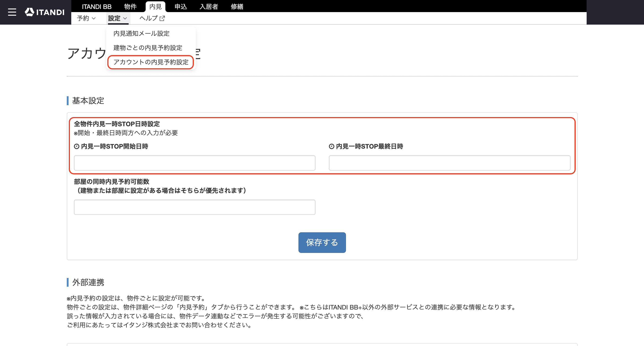This screenshot has height=346, width=644.
Task: Open the ヘルプ external link
Action: pyautogui.click(x=152, y=18)
